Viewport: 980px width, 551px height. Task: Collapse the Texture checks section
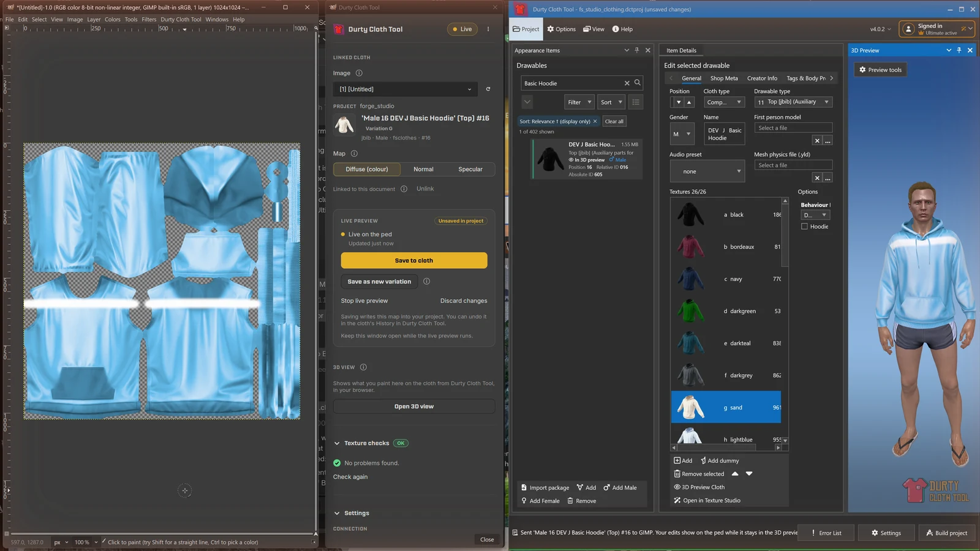[x=337, y=443]
